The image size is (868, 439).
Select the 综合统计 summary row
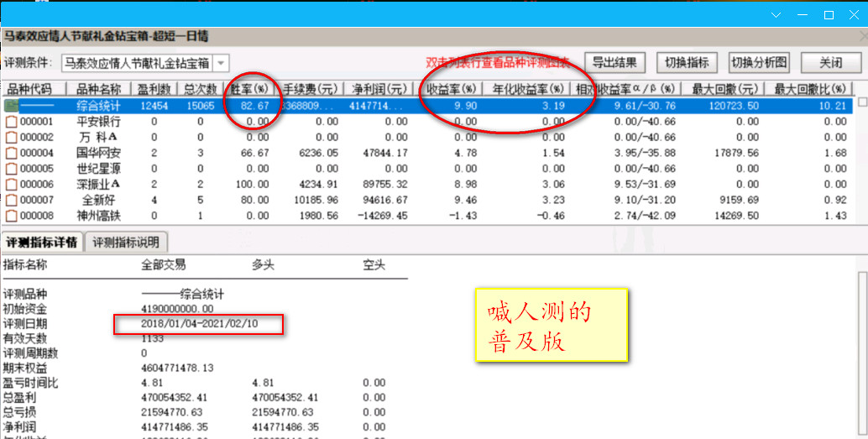pos(427,106)
